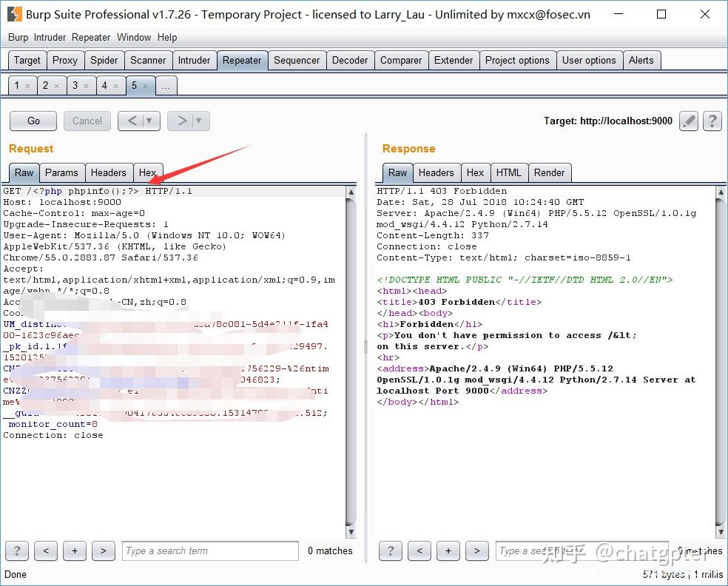
Task: Switch to the Comparer tab
Action: pyautogui.click(x=401, y=61)
